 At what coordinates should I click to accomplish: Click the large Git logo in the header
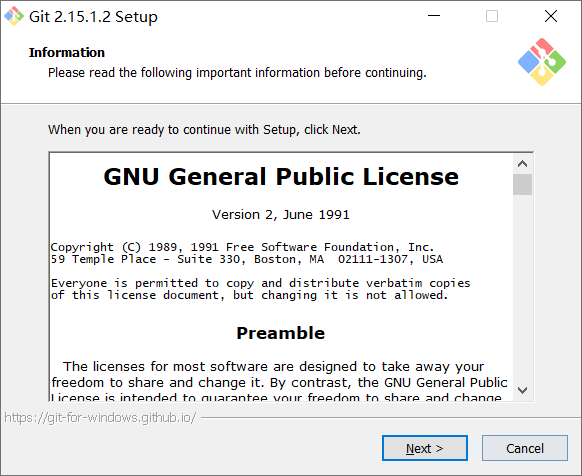click(542, 62)
